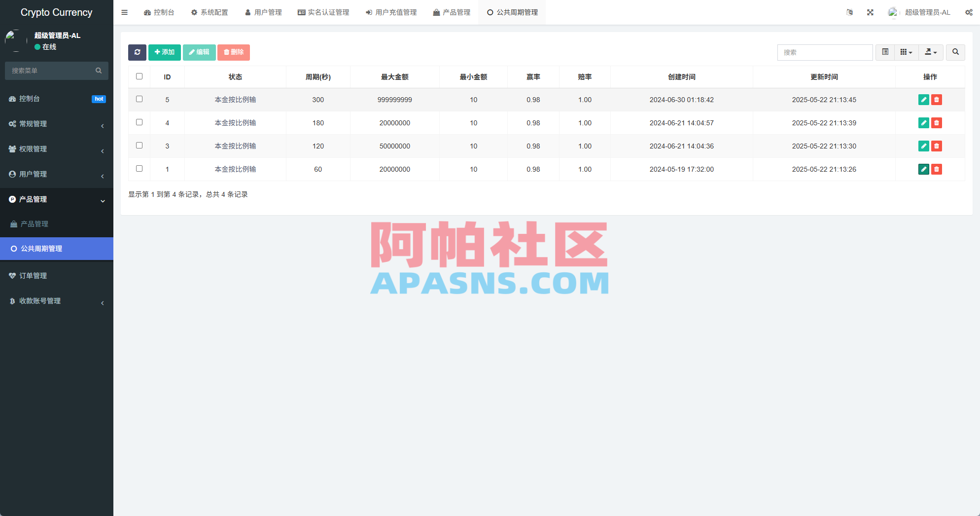Check the checkbox for row ID 4

click(x=139, y=122)
